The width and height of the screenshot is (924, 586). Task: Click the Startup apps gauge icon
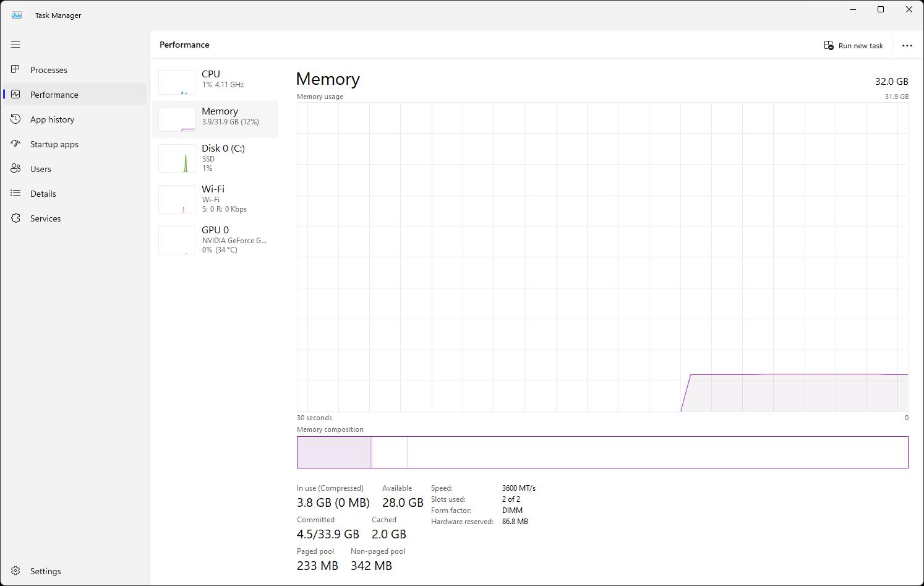pos(15,144)
